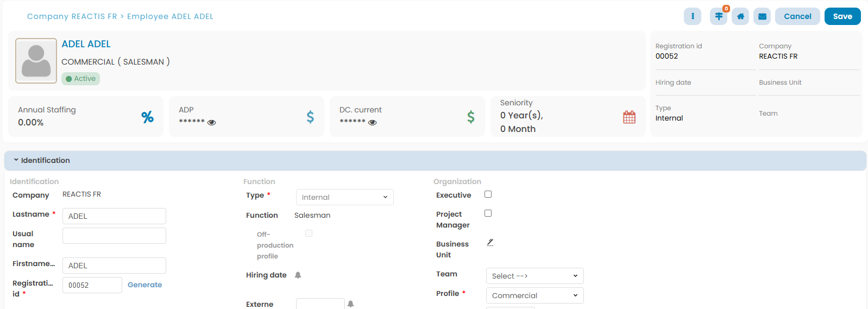Click the Annual Staffing percent icon
This screenshot has height=309, width=868.
pos(147,117)
